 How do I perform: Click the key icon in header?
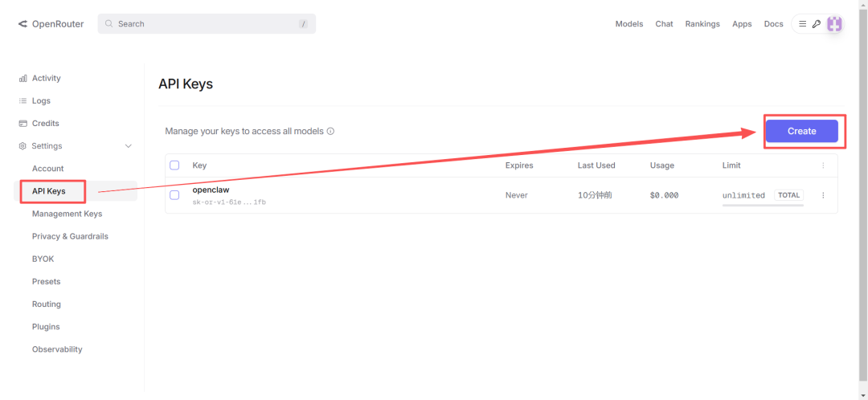(x=816, y=24)
